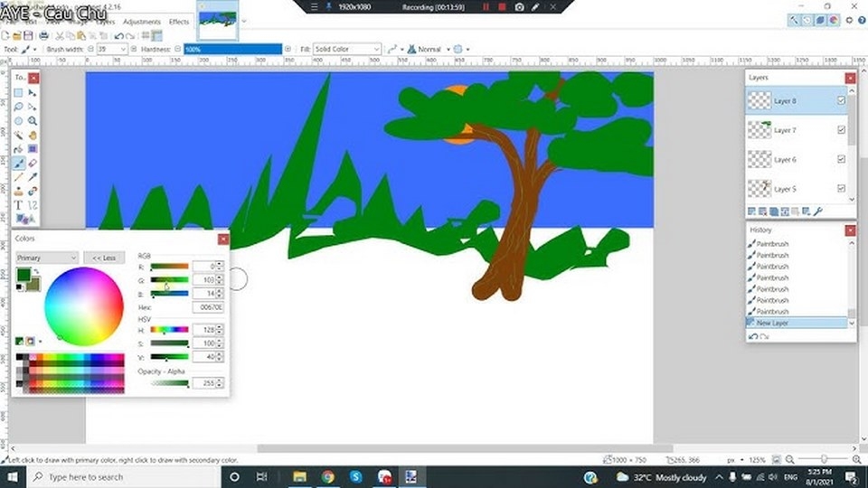This screenshot has height=488, width=868.
Task: Select the Move Selected Pixels tool
Action: pos(33,92)
